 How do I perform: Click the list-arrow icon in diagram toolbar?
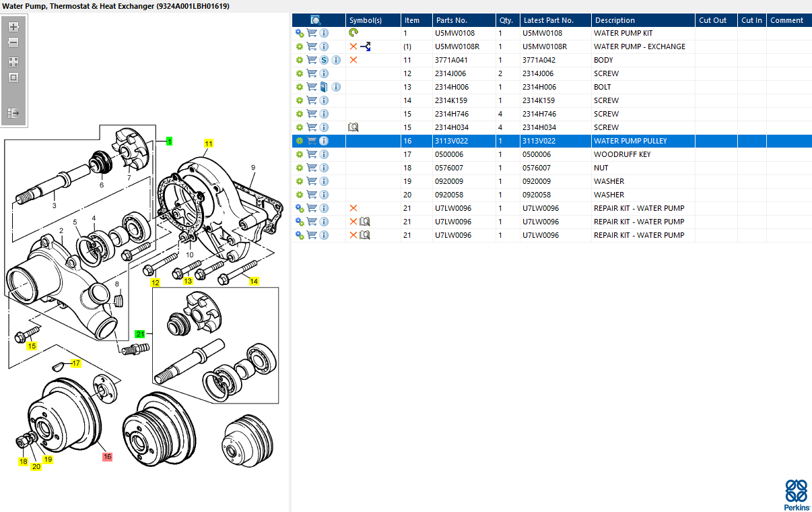[x=13, y=113]
